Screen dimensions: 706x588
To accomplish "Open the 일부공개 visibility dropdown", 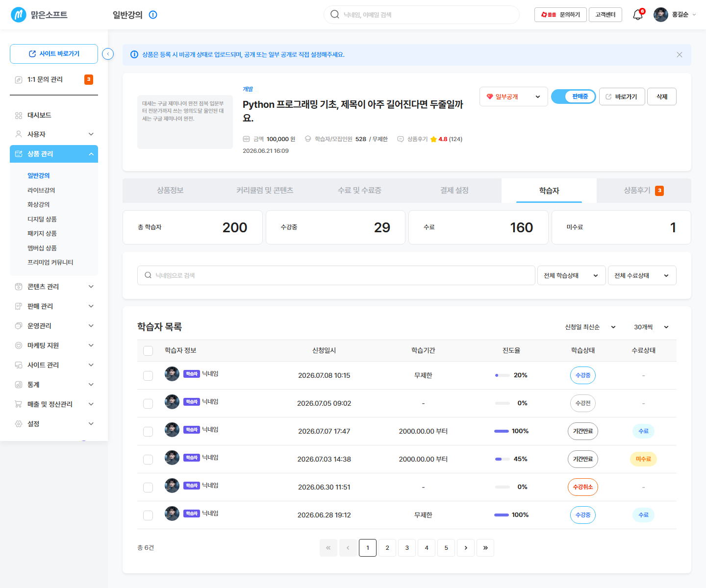I will 514,97.
